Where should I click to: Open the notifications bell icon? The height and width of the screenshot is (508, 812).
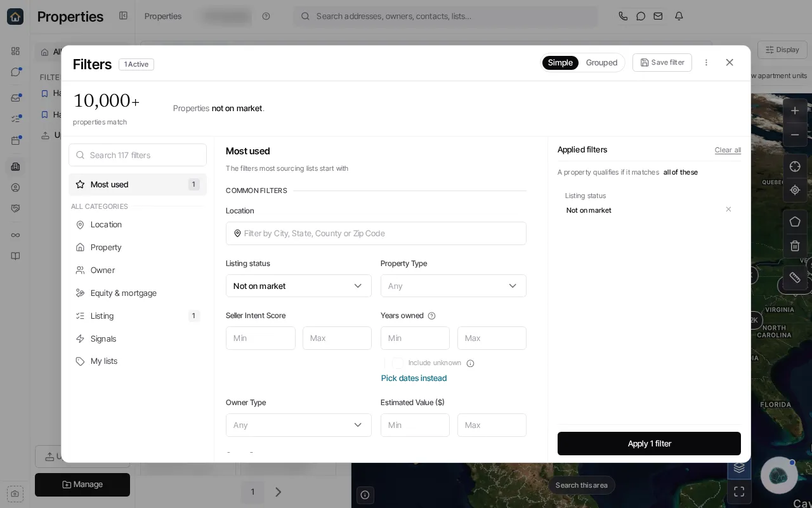(679, 17)
